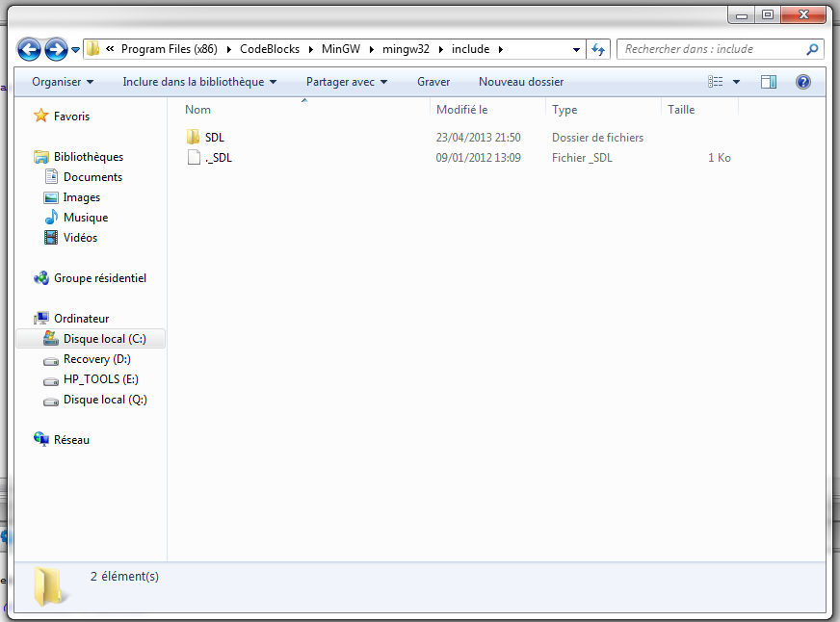Click the Vidéos film icon

point(51,237)
